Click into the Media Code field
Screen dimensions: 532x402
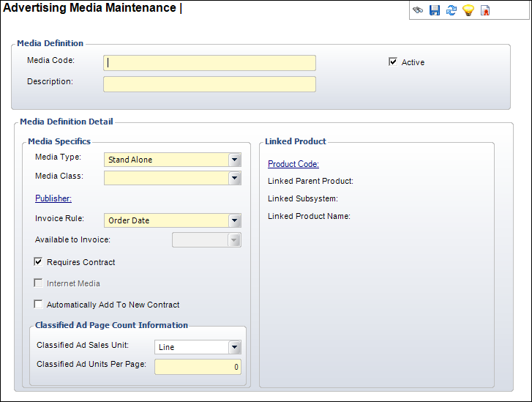coord(209,63)
